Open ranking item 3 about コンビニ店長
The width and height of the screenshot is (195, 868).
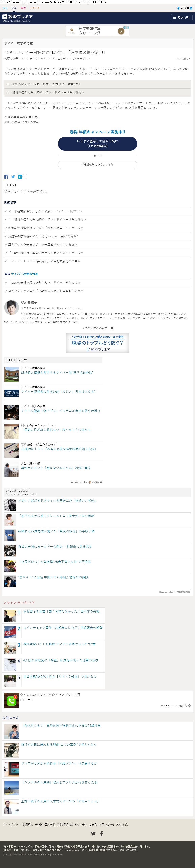60,644
